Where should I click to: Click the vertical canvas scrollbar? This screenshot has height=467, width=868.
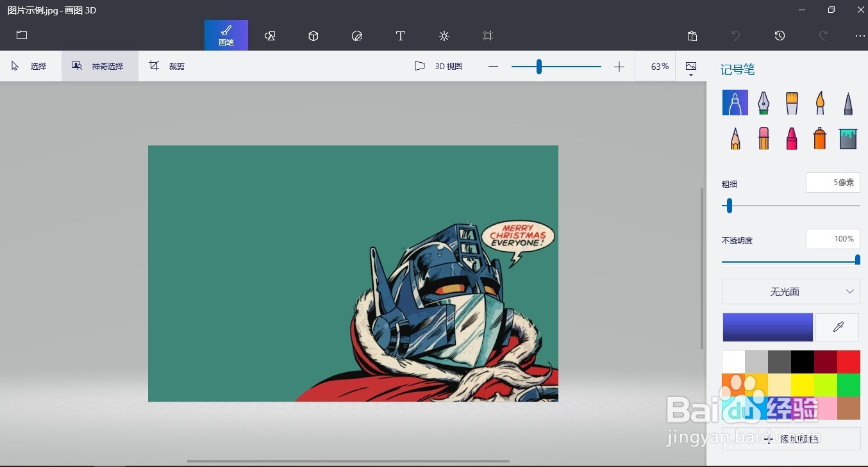(x=703, y=269)
